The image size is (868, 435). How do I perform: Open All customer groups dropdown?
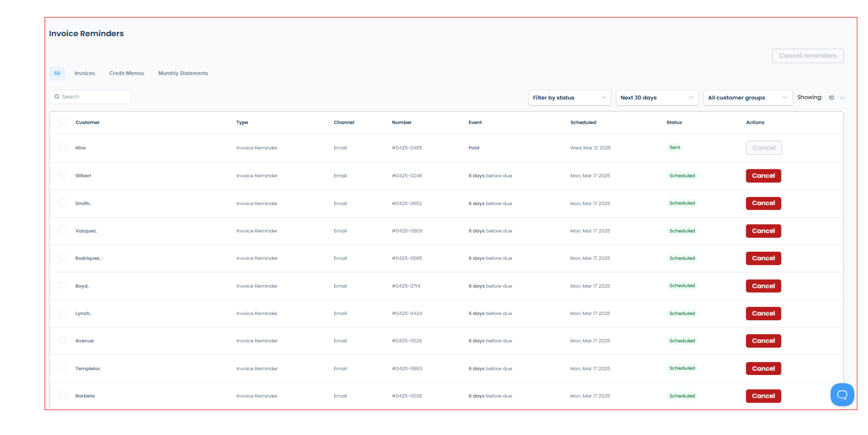(x=748, y=98)
